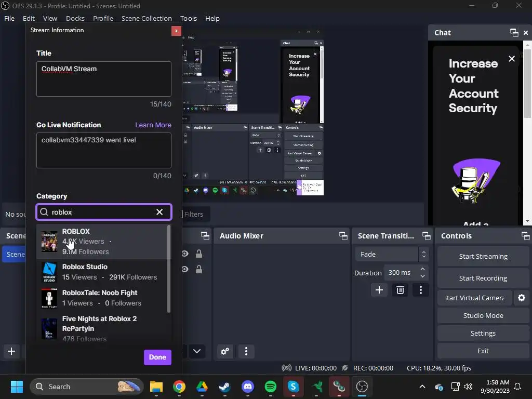The height and width of the screenshot is (399, 532).
Task: Click the Done button in Stream Information
Action: [x=157, y=357]
